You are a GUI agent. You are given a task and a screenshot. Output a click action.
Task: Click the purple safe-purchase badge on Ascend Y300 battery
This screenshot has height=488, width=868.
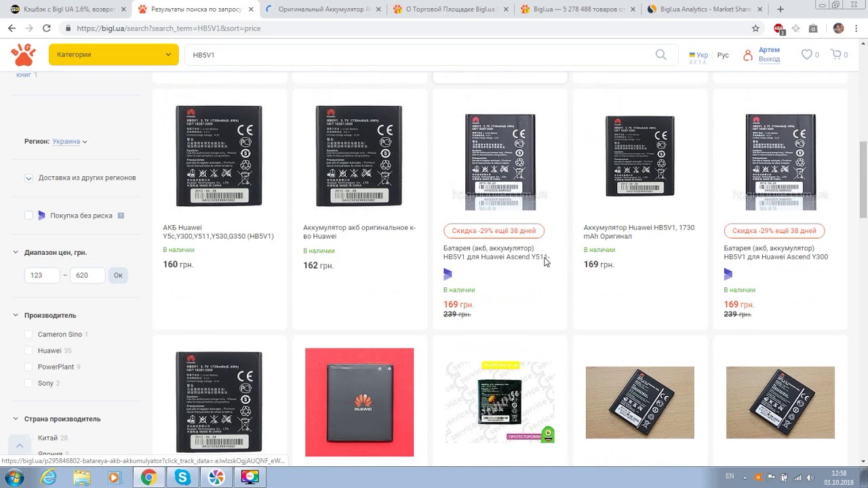[x=728, y=274]
